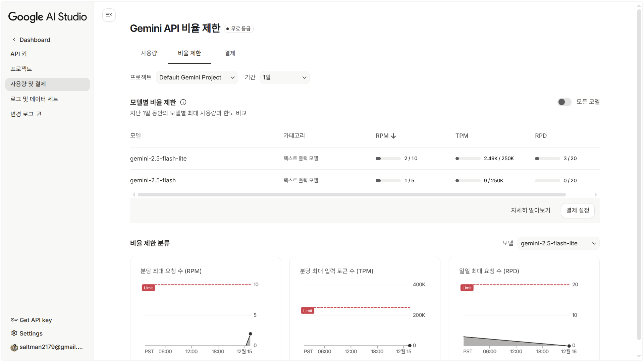Expand the 기간 1일 dropdown
Image resolution: width=644 pixels, height=362 pixels.
[284, 77]
